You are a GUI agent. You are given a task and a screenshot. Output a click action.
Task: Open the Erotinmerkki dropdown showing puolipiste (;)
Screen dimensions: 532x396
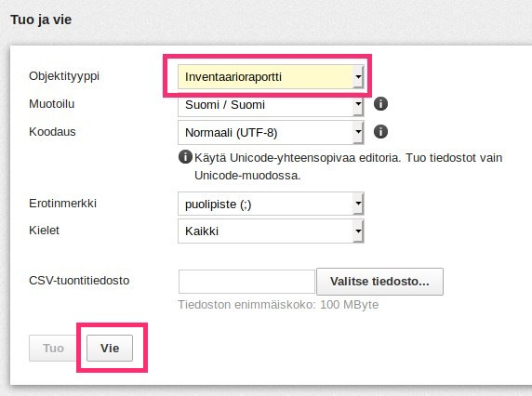point(271,204)
